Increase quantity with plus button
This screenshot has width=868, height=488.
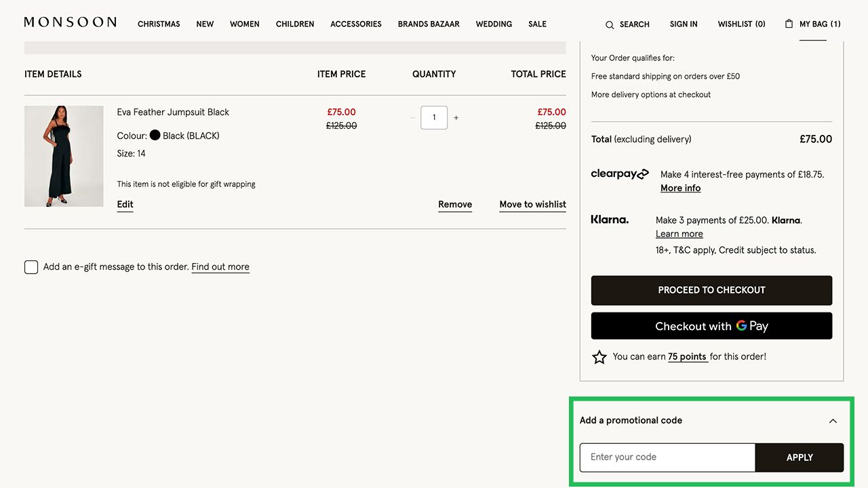[x=456, y=117]
